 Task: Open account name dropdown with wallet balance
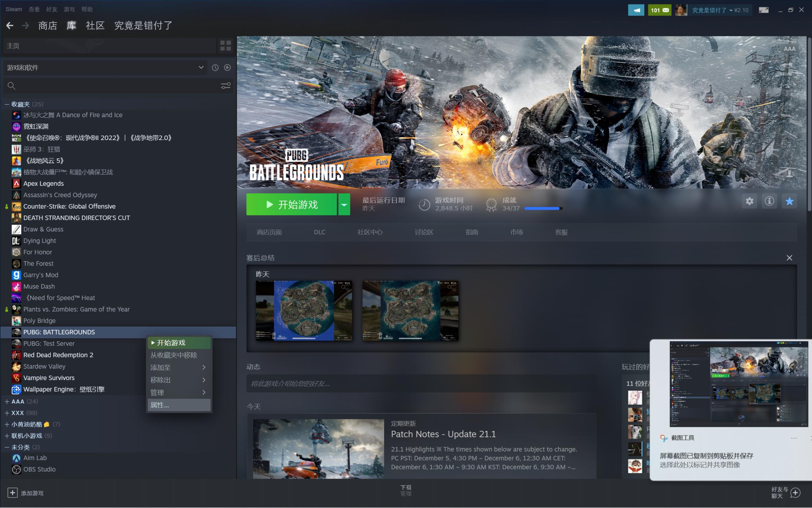tap(720, 10)
